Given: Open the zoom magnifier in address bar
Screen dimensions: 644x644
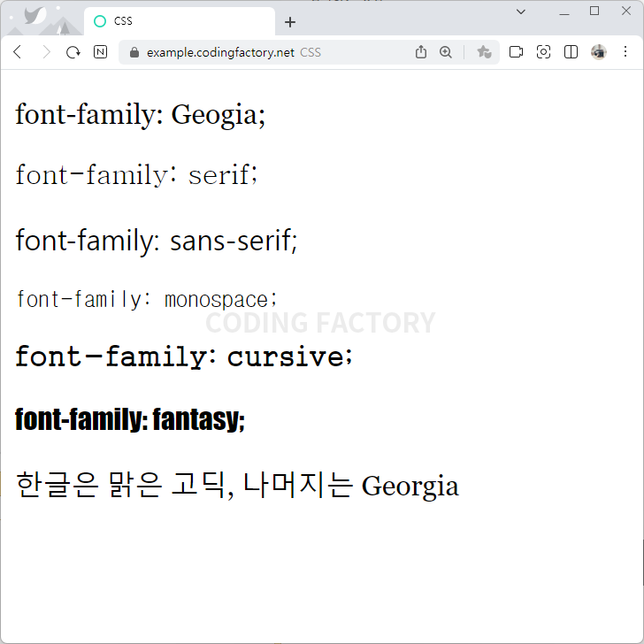Looking at the screenshot, I should tap(445, 52).
